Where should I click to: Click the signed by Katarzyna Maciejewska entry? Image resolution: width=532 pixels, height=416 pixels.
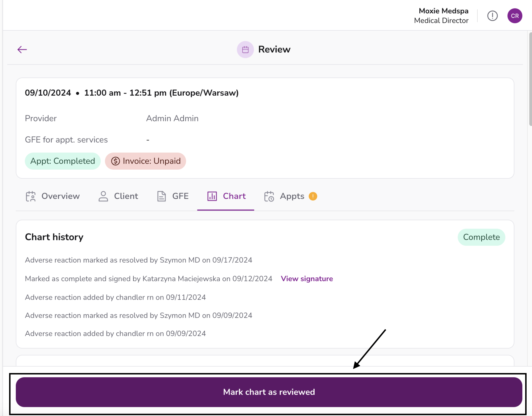[x=149, y=279]
